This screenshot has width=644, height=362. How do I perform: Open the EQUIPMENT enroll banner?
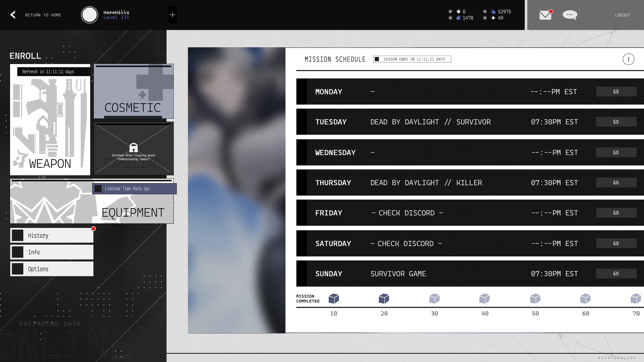click(92, 201)
